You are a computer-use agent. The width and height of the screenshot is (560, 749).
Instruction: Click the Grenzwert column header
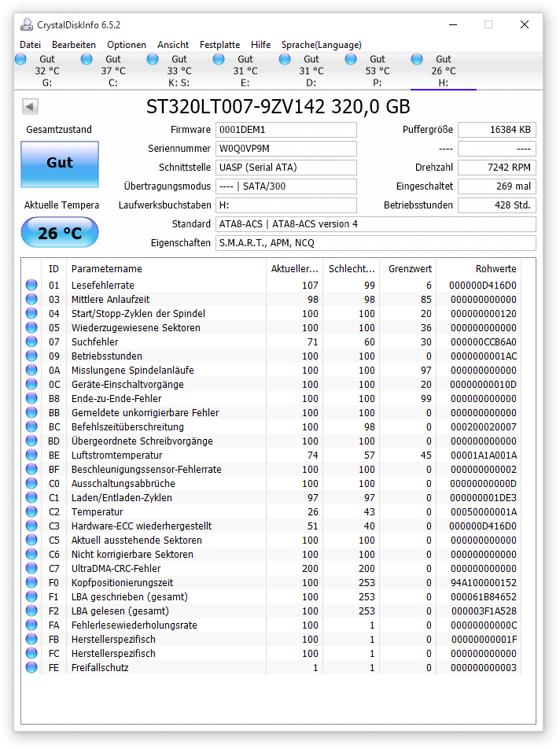pyautogui.click(x=407, y=268)
